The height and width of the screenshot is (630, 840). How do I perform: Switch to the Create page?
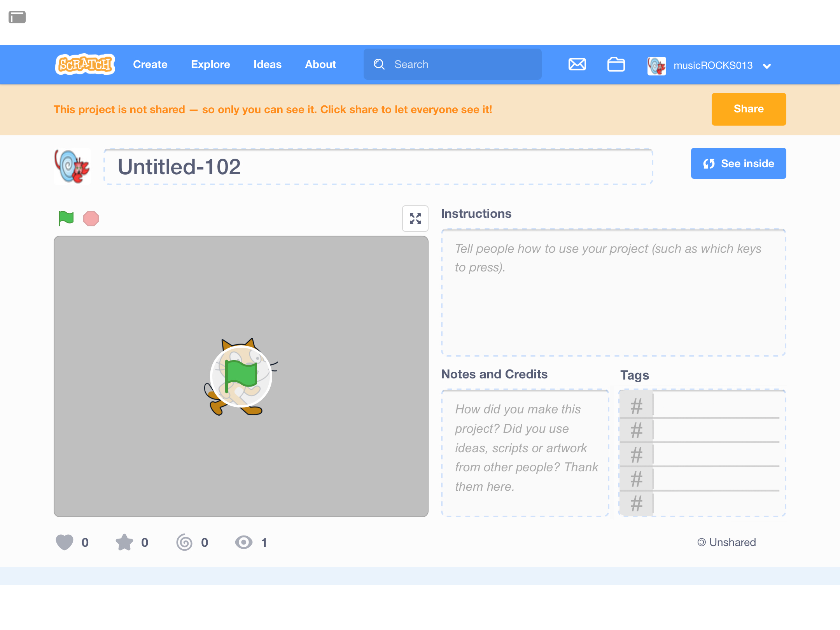tap(150, 64)
